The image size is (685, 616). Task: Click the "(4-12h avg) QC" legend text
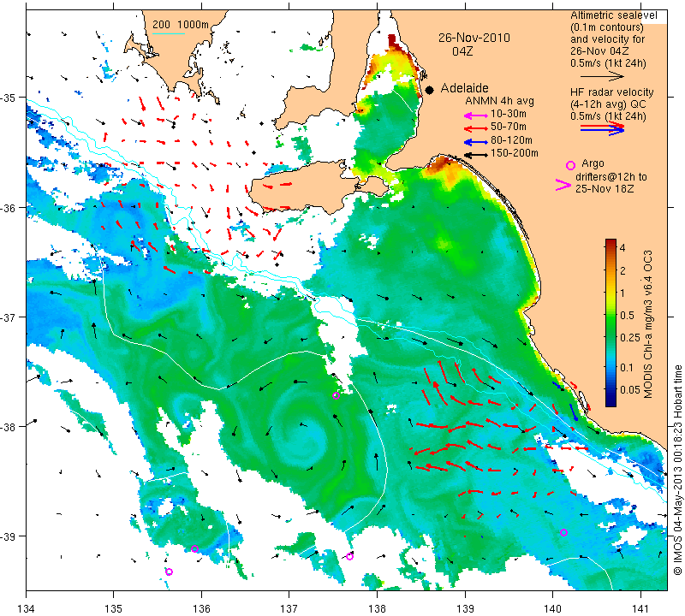608,104
